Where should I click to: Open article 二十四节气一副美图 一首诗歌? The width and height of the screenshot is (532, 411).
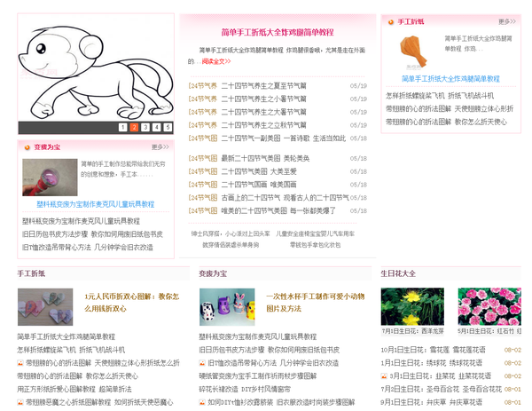tap(284, 138)
